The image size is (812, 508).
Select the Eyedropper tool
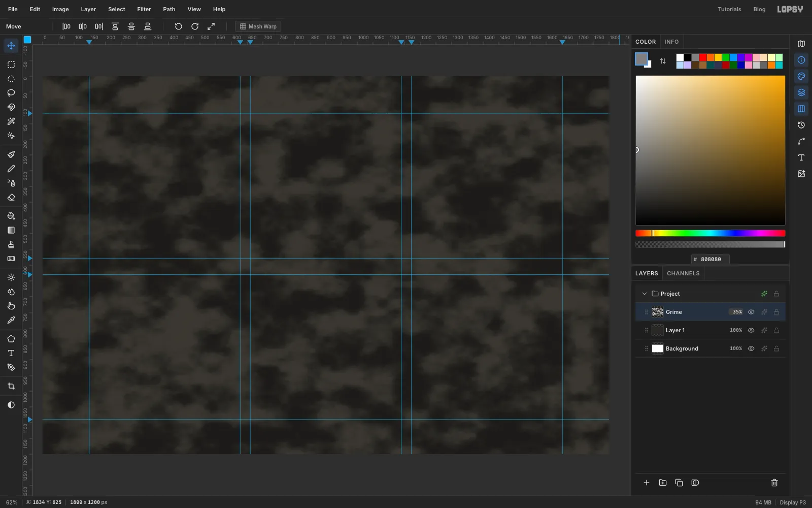(11, 320)
